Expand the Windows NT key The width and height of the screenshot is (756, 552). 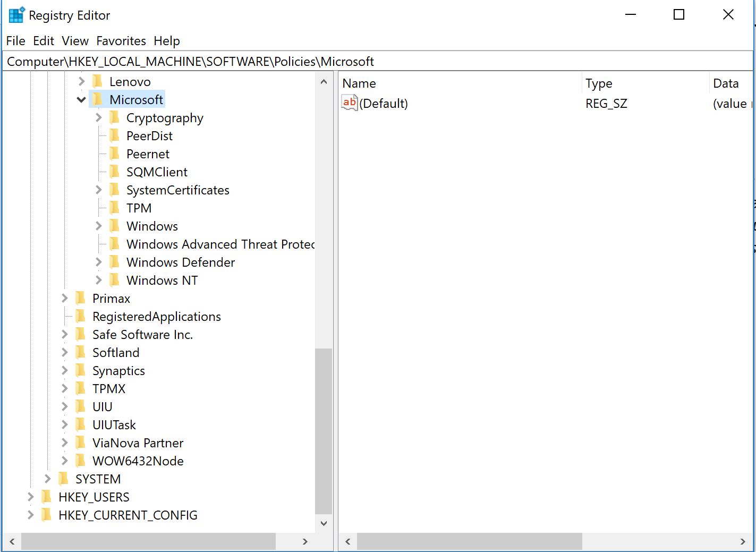click(x=98, y=280)
